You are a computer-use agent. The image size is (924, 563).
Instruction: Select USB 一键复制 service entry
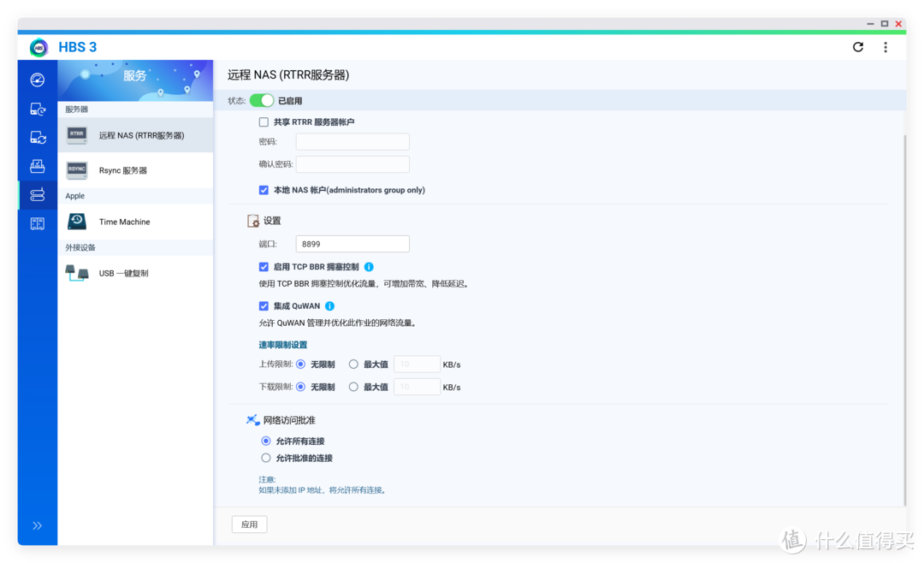(x=123, y=273)
